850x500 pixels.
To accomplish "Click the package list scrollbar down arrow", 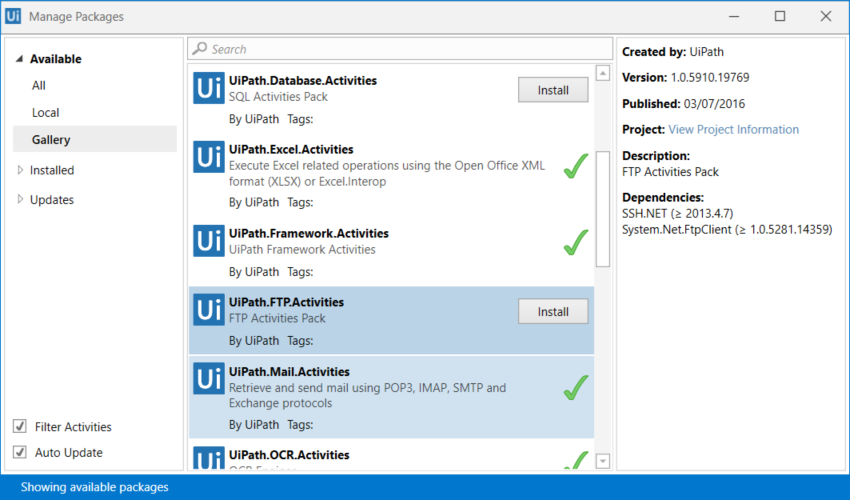I will pos(603,461).
